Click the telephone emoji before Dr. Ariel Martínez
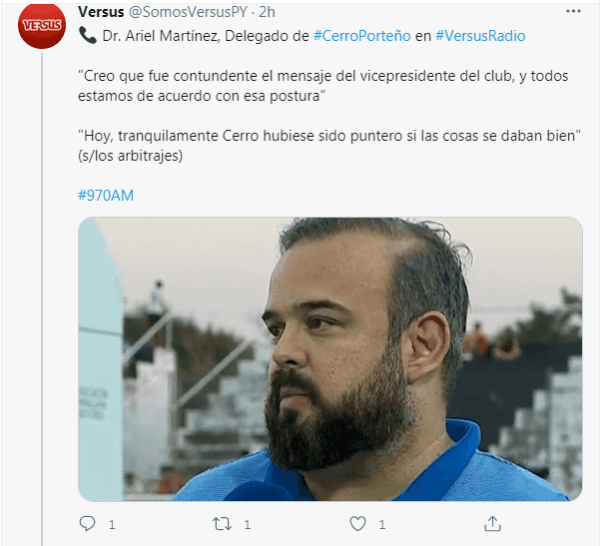600x546 pixels. point(88,36)
